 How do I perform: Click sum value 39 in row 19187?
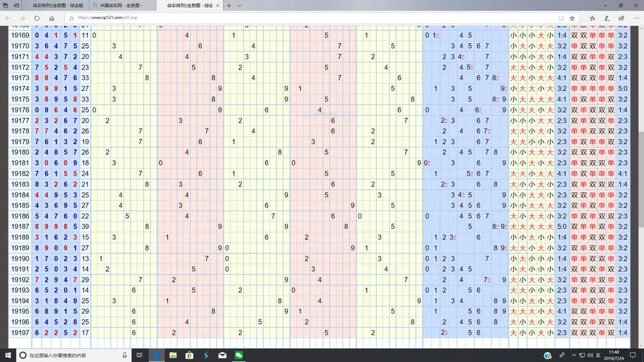point(85,226)
